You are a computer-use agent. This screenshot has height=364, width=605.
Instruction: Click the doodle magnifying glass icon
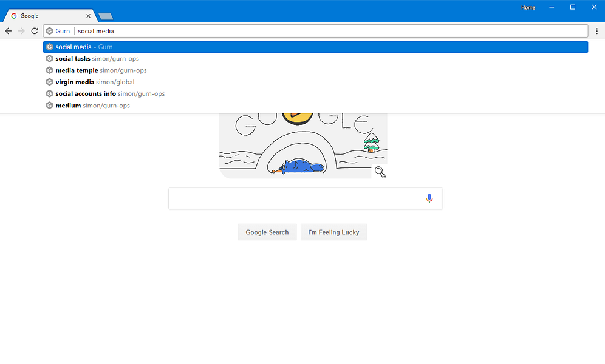point(380,172)
